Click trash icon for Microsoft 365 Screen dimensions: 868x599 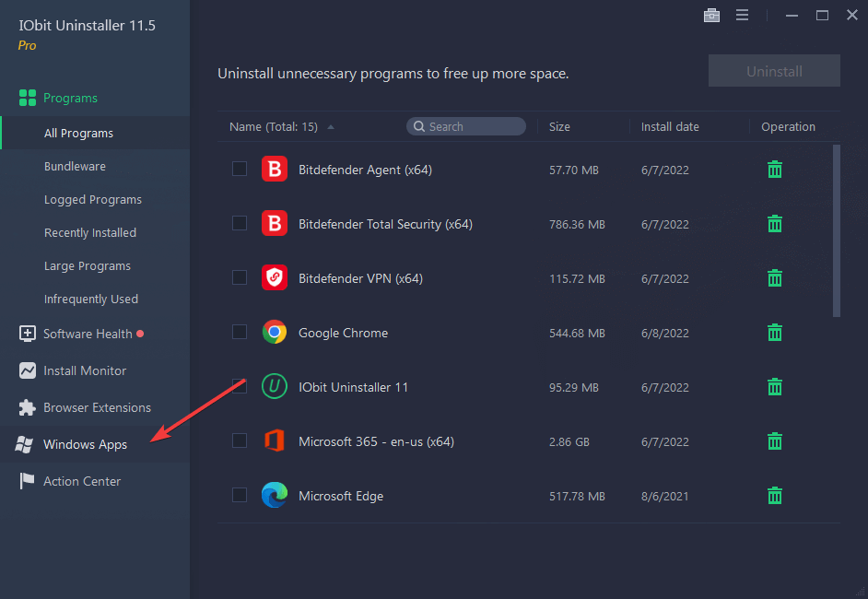[x=774, y=441]
